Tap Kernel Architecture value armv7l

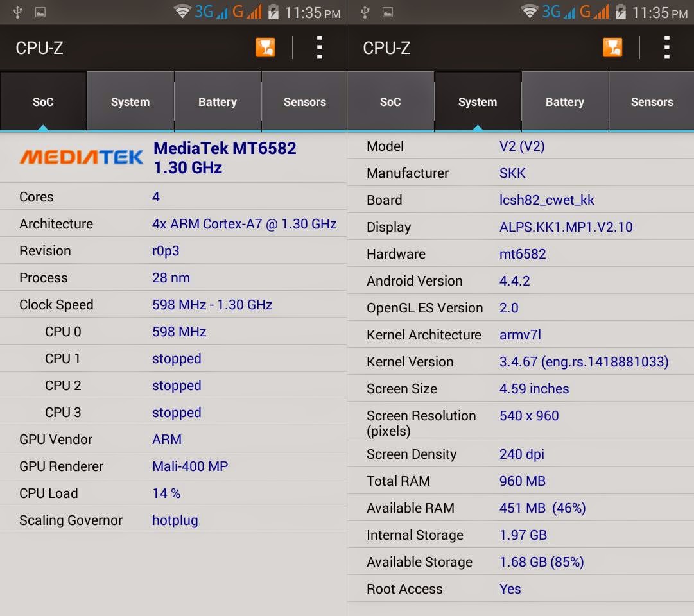tap(520, 335)
